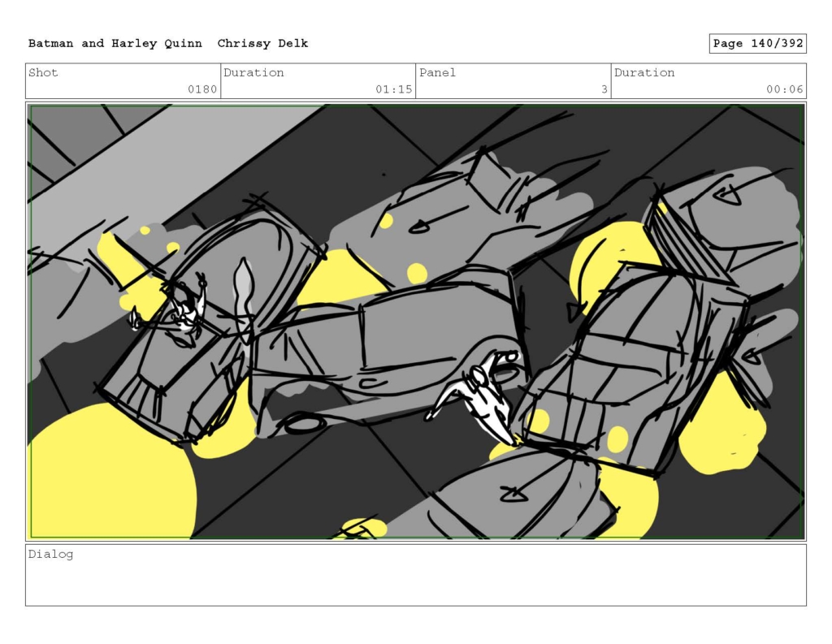Image resolution: width=832 pixels, height=644 pixels.
Task: Select the shot number "0180"
Action: coord(202,89)
